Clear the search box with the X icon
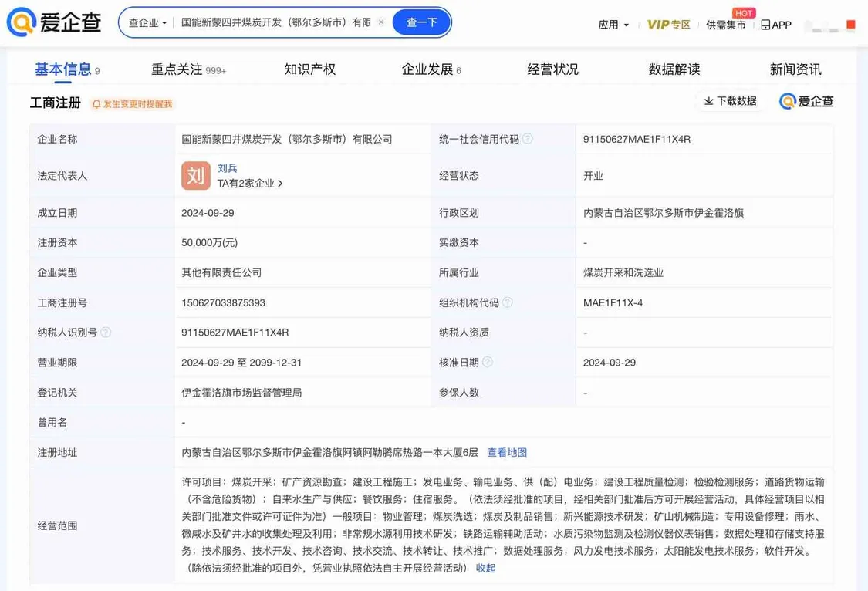Viewport: 868px width, 591px height. coord(379,22)
